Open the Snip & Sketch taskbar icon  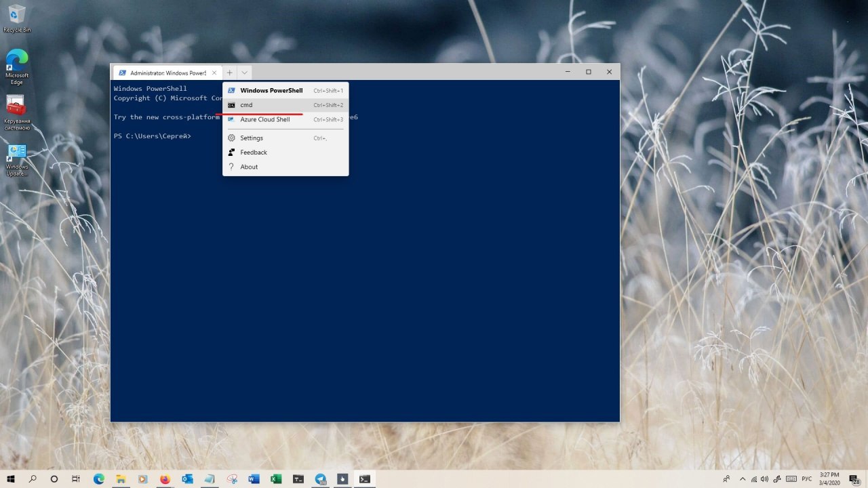click(x=232, y=479)
